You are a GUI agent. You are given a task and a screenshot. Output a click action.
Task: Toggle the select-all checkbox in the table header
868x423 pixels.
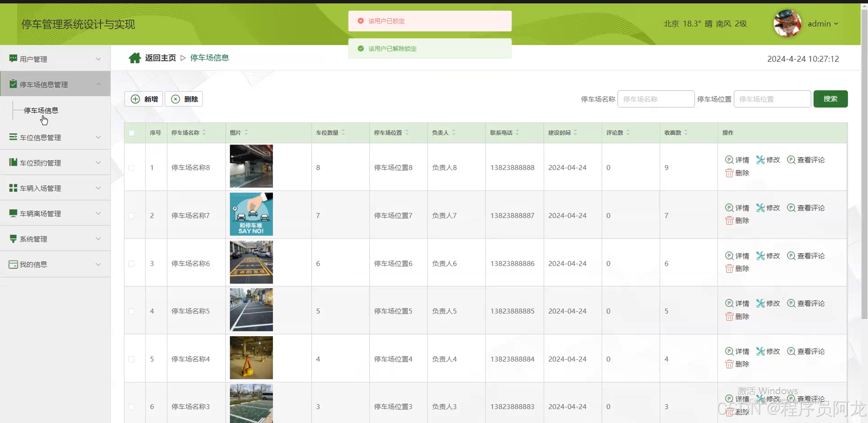pos(132,133)
